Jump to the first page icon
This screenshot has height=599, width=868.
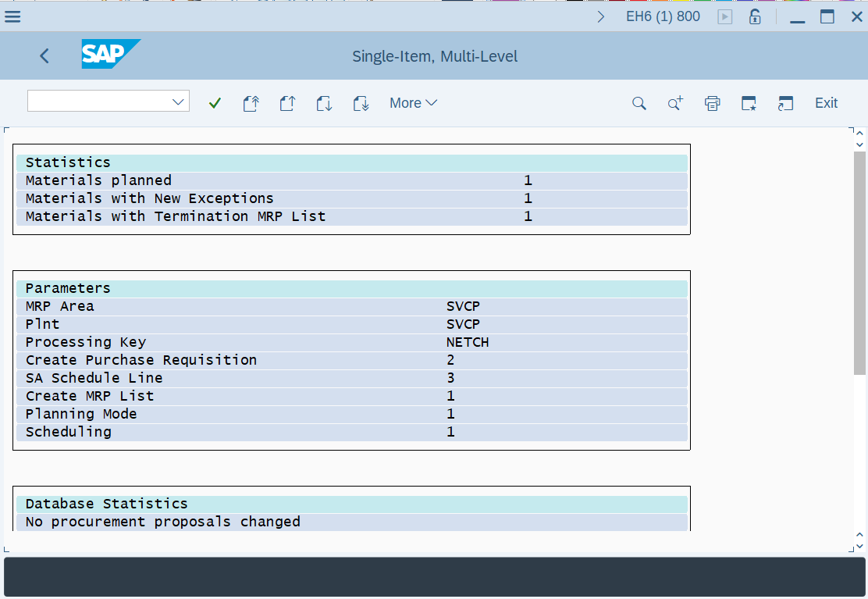click(x=251, y=102)
